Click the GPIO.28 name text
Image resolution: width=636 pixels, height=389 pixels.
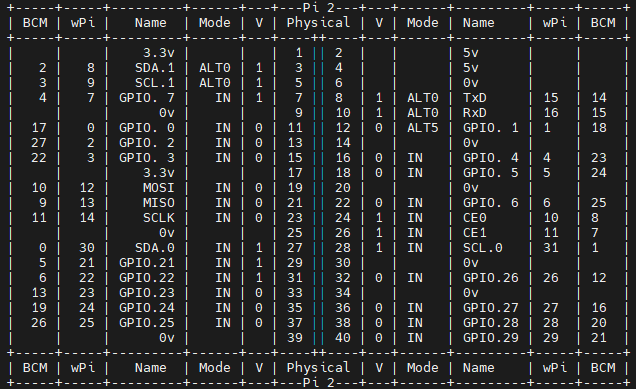490,323
